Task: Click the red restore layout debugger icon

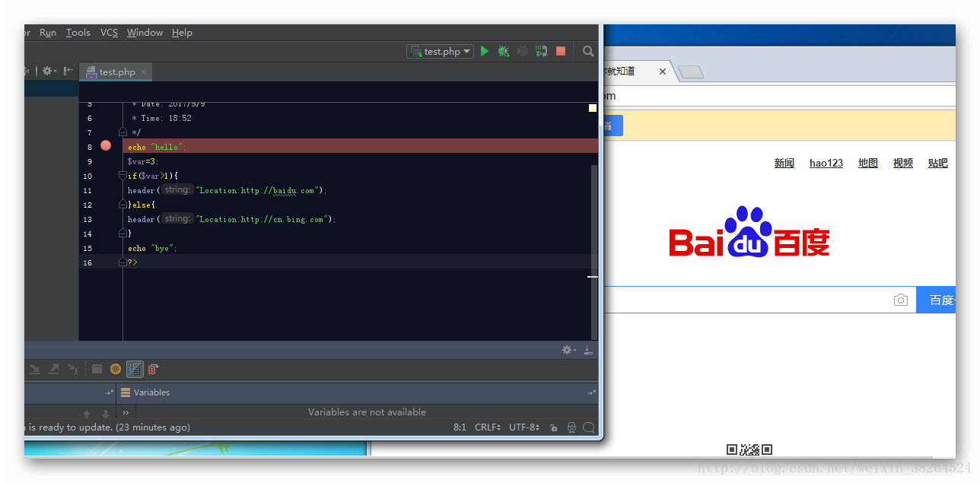Action: [153, 369]
